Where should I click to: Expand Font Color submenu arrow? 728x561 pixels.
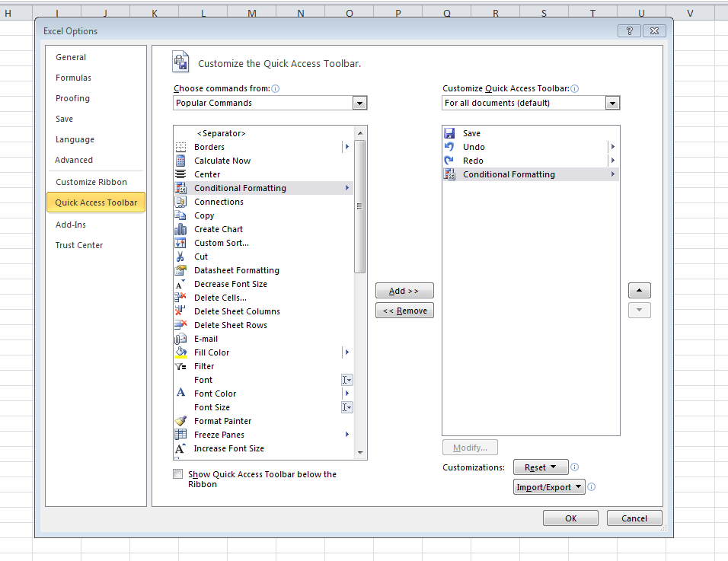[346, 394]
